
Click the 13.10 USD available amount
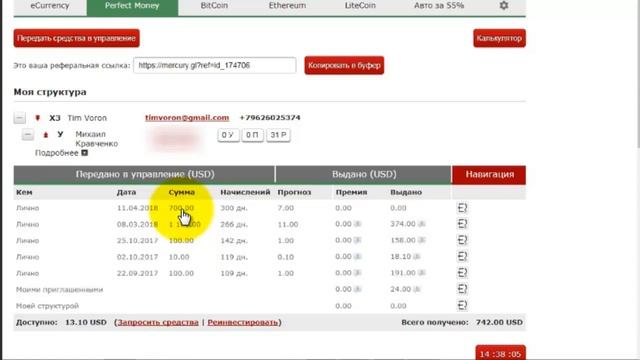click(86, 322)
